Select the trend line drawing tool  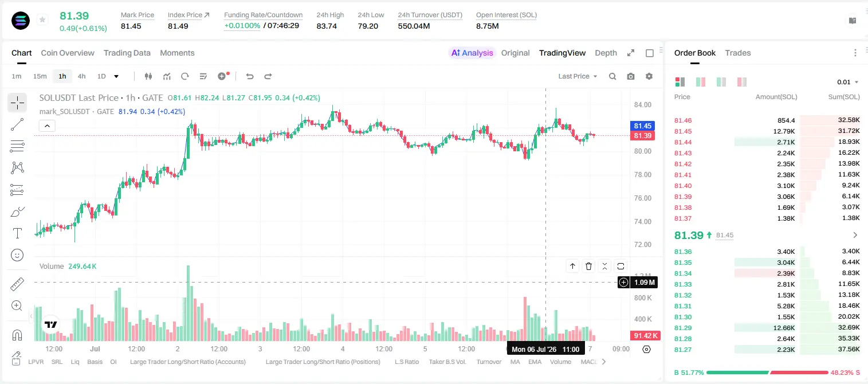[17, 124]
